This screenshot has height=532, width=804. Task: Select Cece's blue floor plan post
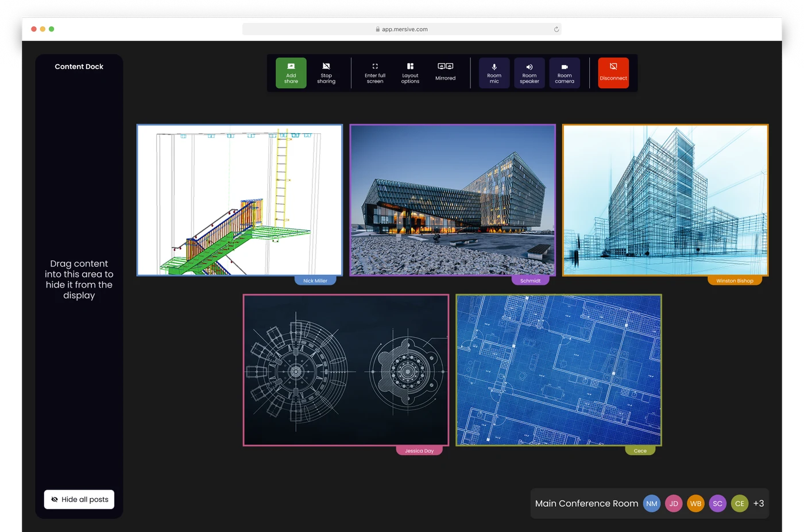559,370
